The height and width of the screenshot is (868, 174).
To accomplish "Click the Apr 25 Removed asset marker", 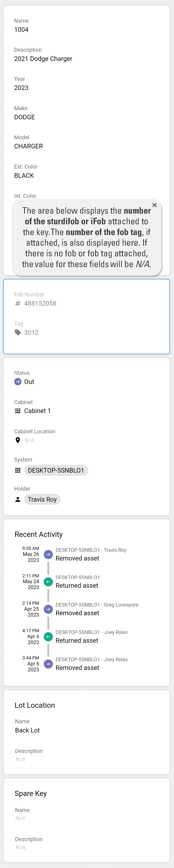I will (x=48, y=609).
